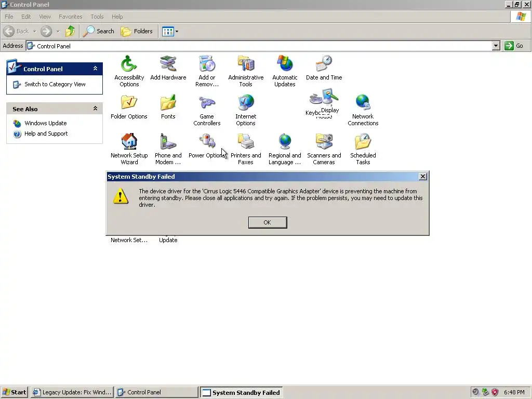This screenshot has height=399, width=532.
Task: Open Folder Options icon
Action: tap(129, 107)
